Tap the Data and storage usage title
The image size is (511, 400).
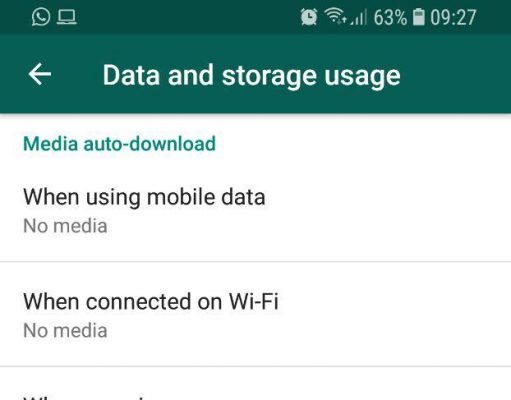tap(251, 76)
